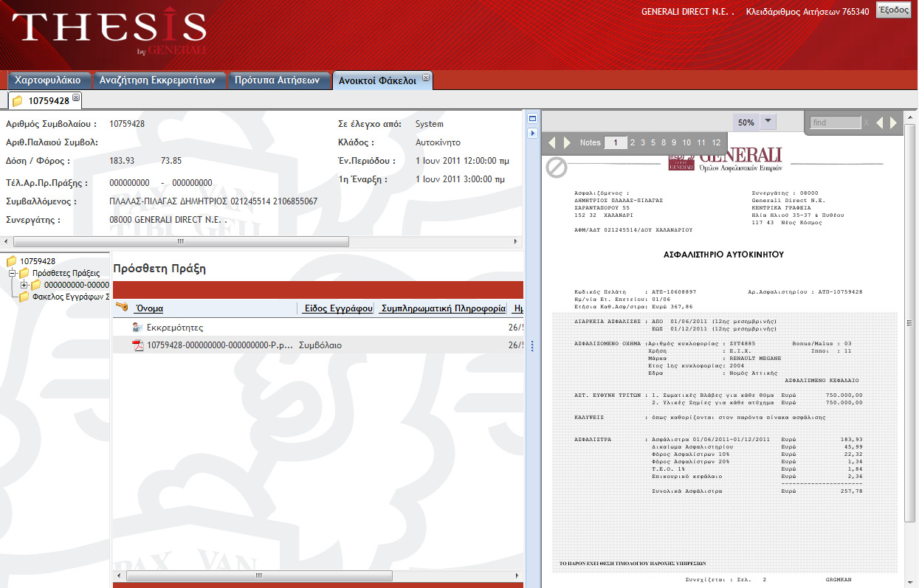Maximize the document viewer panel icon

pyautogui.click(x=532, y=118)
